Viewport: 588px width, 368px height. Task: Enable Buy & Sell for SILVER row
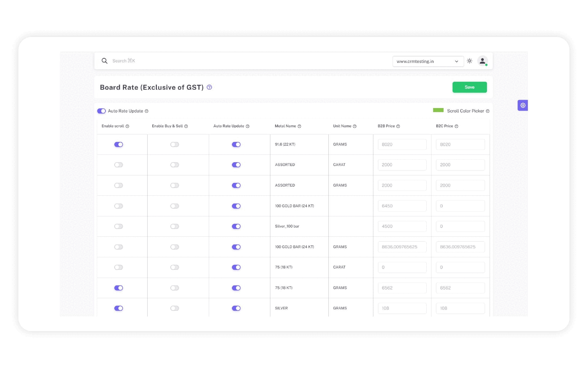pos(175,308)
